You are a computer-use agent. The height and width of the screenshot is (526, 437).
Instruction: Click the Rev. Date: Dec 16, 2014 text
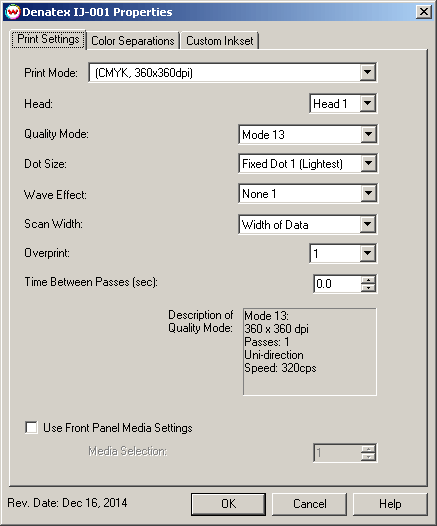67,503
